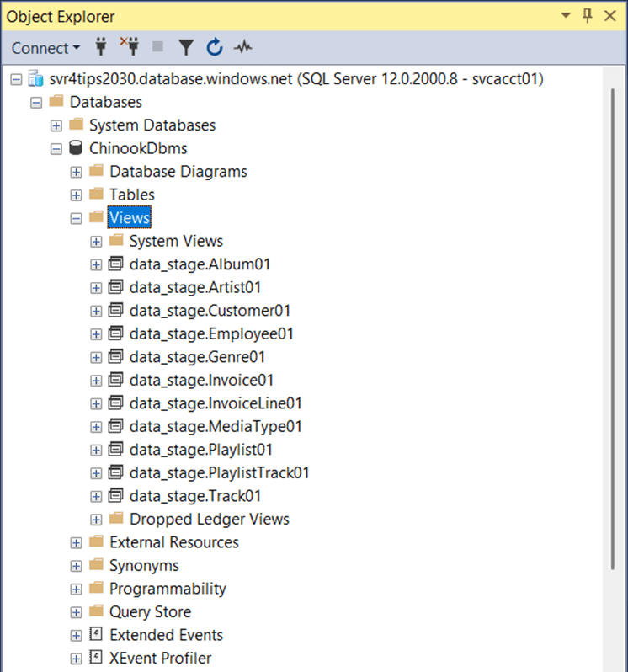This screenshot has width=628, height=672.
Task: Click the view icon beside data_stage.PlaylistTrack01
Action: pos(115,472)
